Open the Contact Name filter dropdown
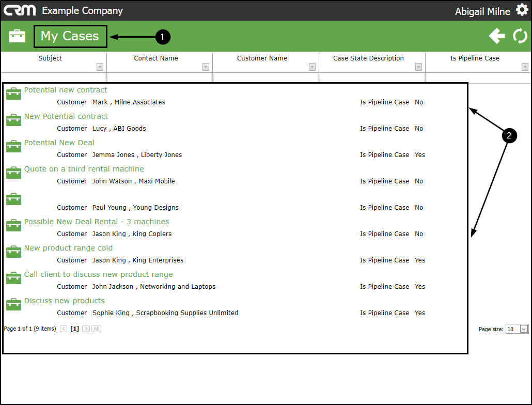 point(206,67)
